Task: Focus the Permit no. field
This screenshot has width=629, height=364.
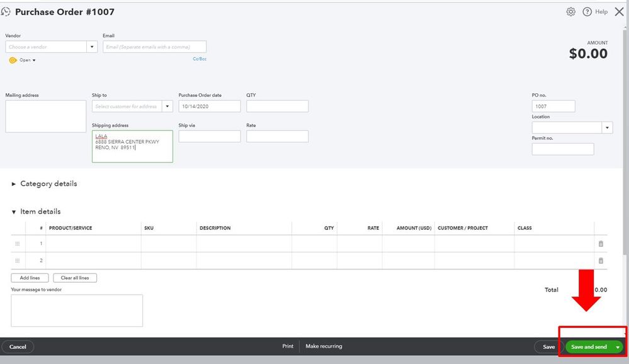Action: [563, 149]
